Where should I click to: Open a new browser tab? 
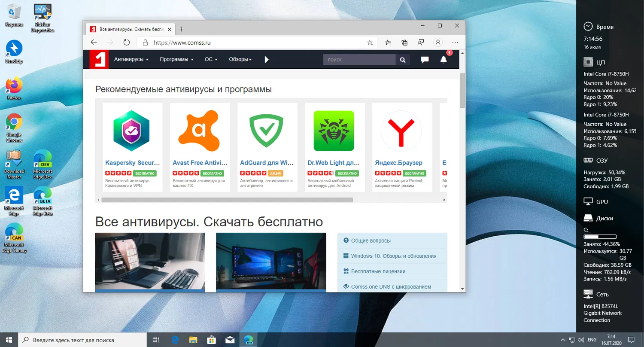[x=182, y=29]
